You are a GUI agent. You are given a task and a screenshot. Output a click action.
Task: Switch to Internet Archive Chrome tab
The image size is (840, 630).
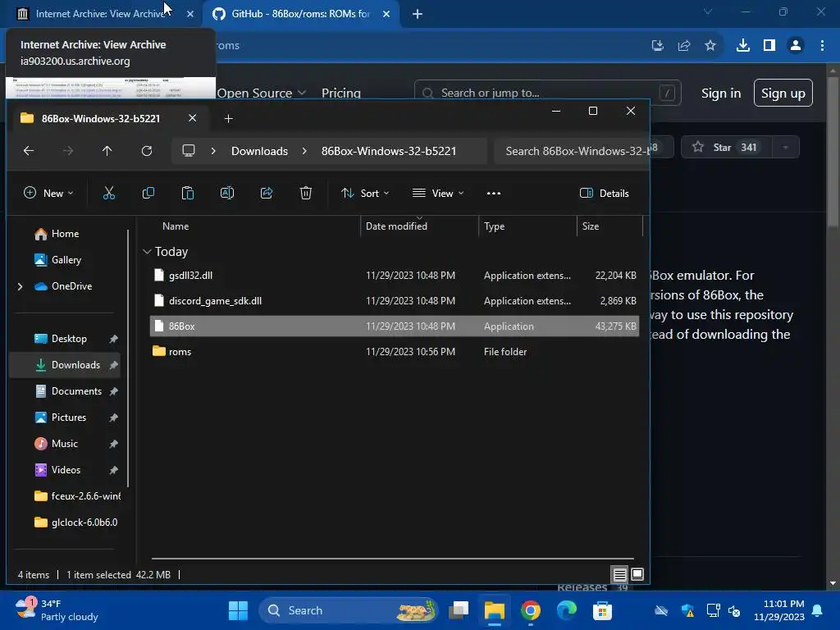coord(101,14)
